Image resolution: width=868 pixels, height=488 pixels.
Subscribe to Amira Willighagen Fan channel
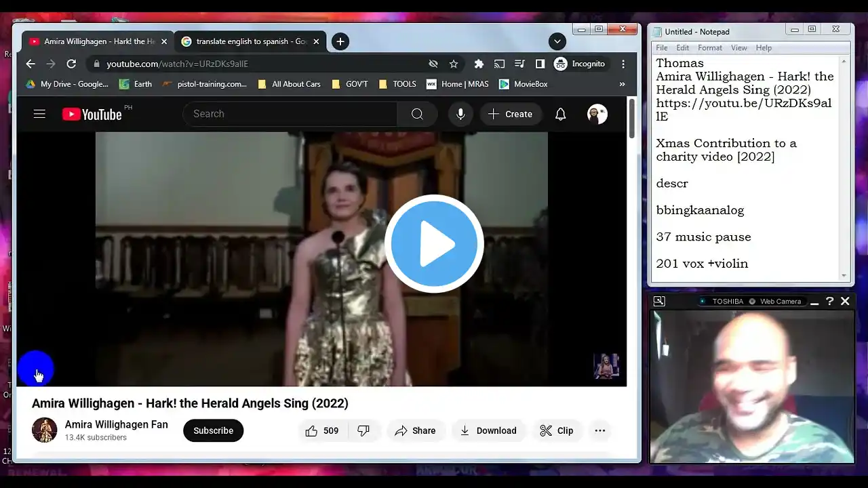coord(213,430)
